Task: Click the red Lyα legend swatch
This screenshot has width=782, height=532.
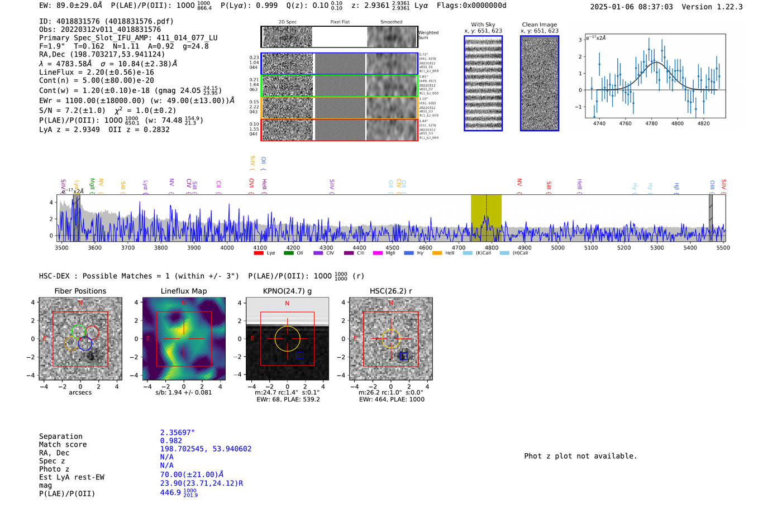Action: coord(258,253)
